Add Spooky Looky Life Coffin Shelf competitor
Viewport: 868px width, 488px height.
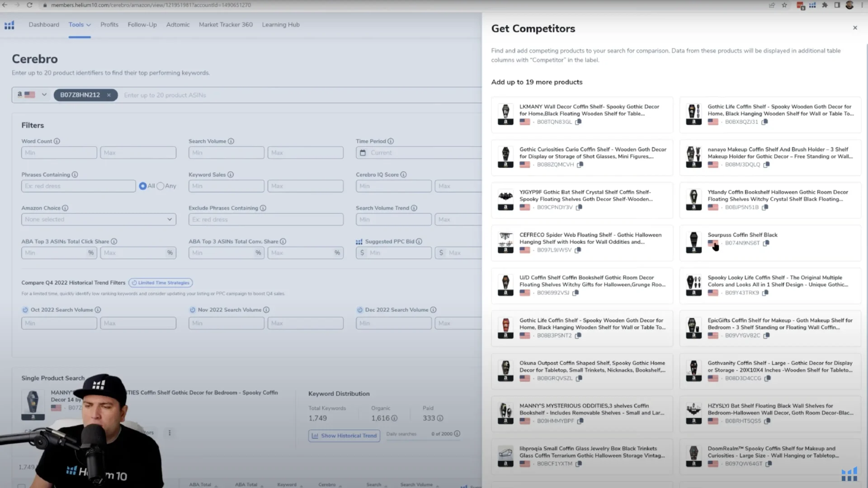coord(770,286)
